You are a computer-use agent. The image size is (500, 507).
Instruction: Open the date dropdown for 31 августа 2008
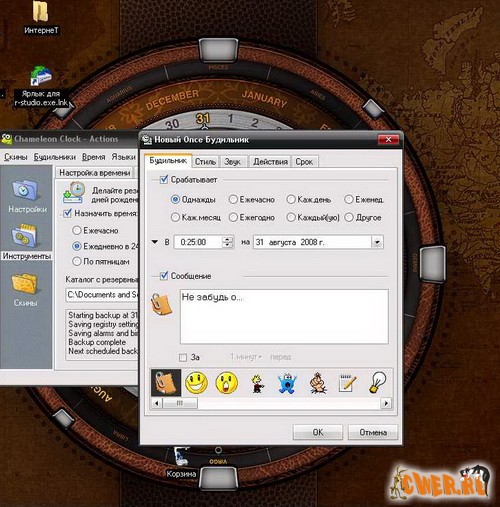point(377,242)
